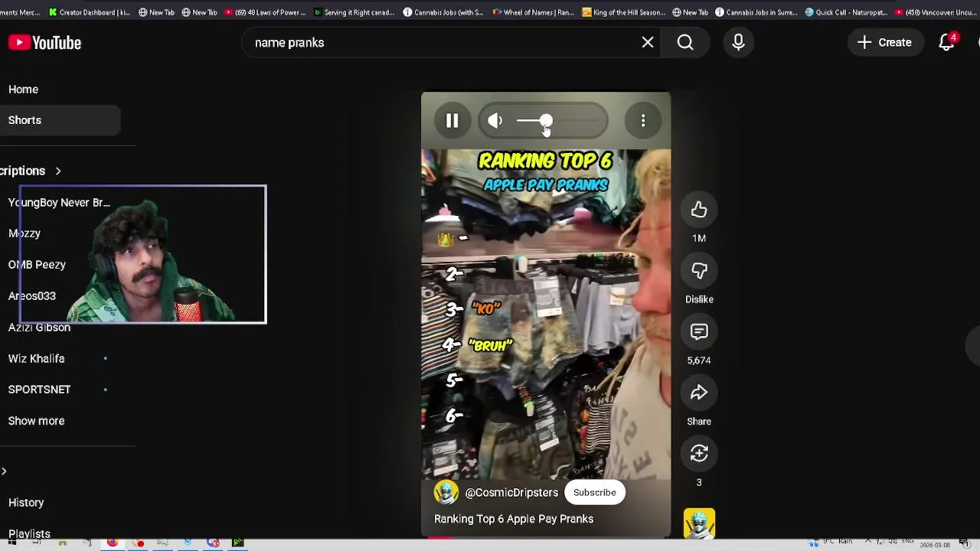Click the Shorts video frame

click(x=546, y=315)
